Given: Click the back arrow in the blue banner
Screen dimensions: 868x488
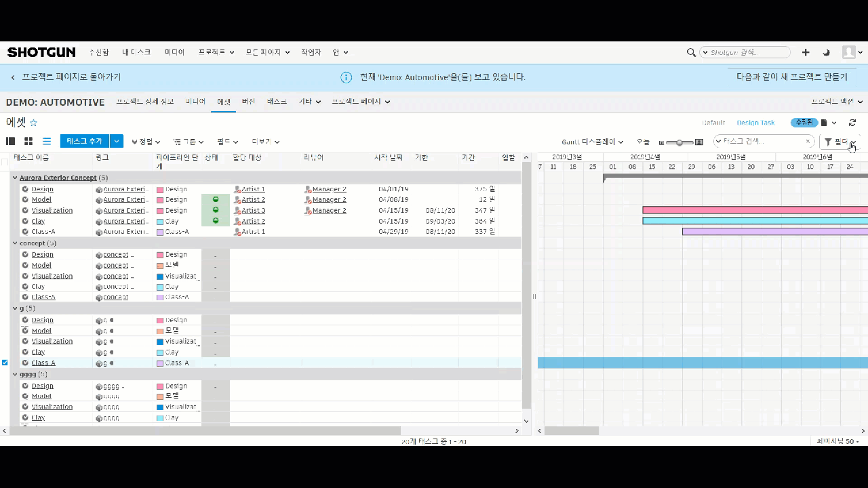Looking at the screenshot, I should click(12, 77).
